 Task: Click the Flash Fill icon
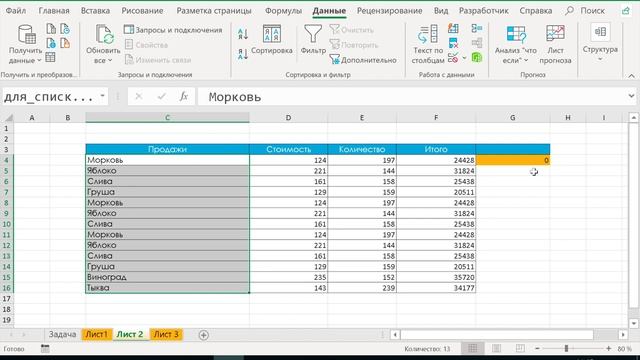[453, 29]
